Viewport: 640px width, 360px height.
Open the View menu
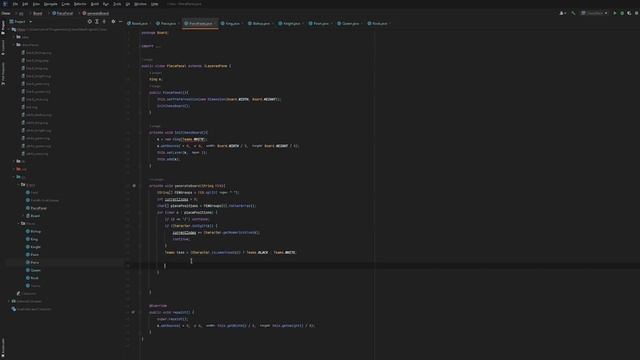(x=36, y=4)
